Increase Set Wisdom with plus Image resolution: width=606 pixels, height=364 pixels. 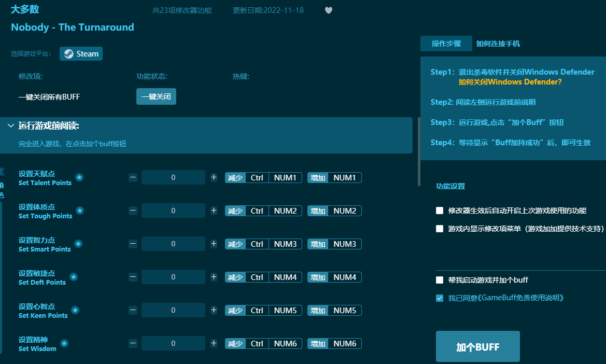tap(214, 344)
